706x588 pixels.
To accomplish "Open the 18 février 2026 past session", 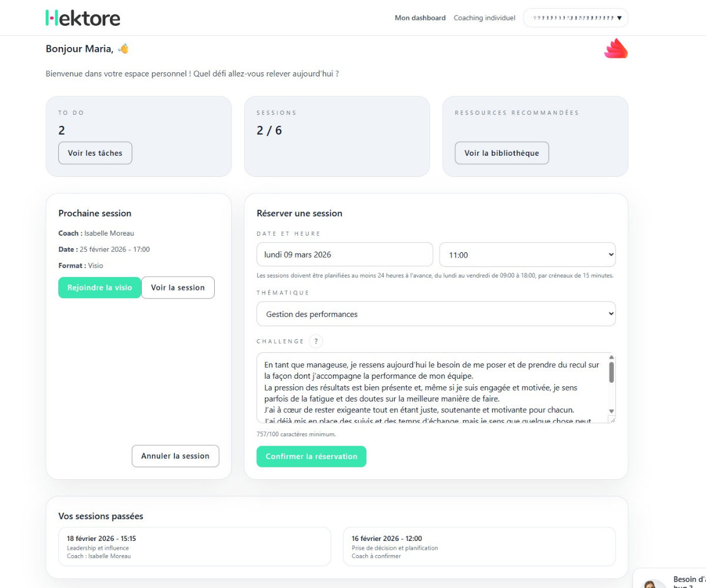I will (195, 547).
